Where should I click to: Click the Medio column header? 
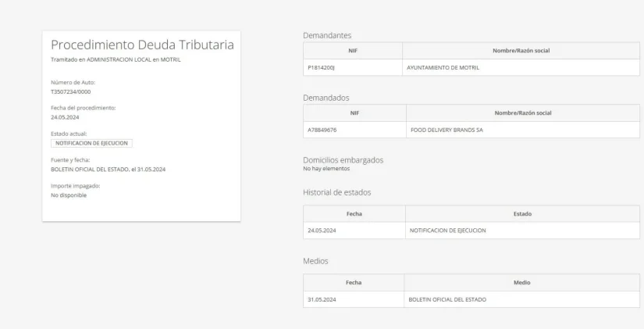(521, 283)
